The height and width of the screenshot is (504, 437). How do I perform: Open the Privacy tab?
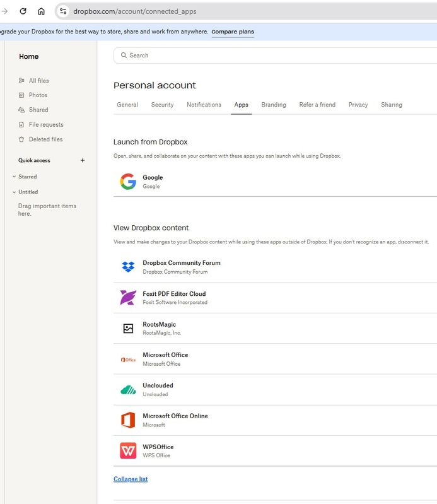pos(358,105)
